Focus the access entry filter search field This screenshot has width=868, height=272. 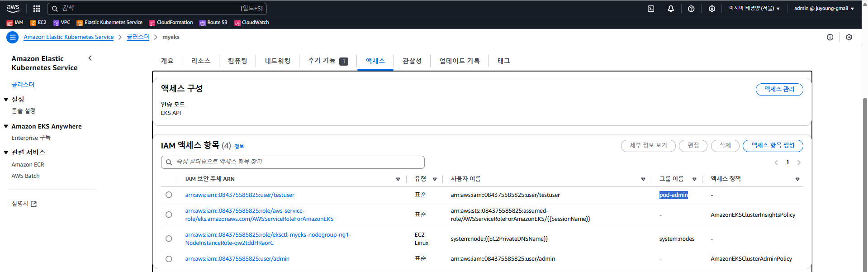point(293,162)
